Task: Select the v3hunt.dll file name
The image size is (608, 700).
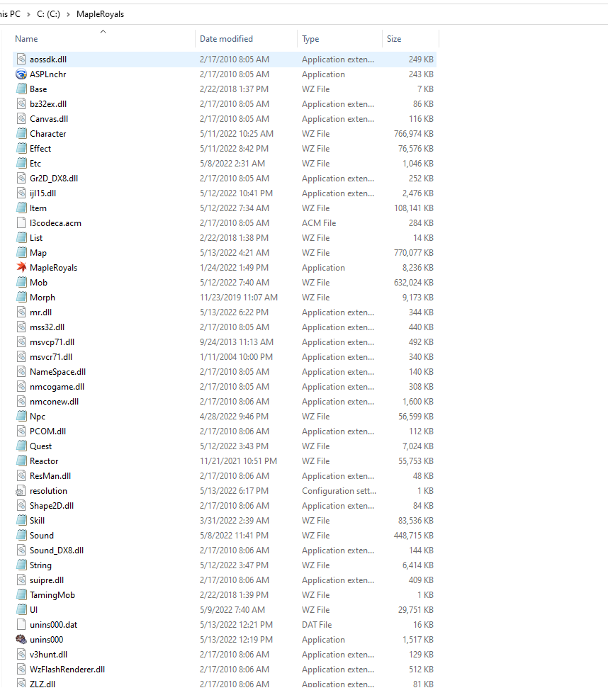Action: pyautogui.click(x=48, y=655)
